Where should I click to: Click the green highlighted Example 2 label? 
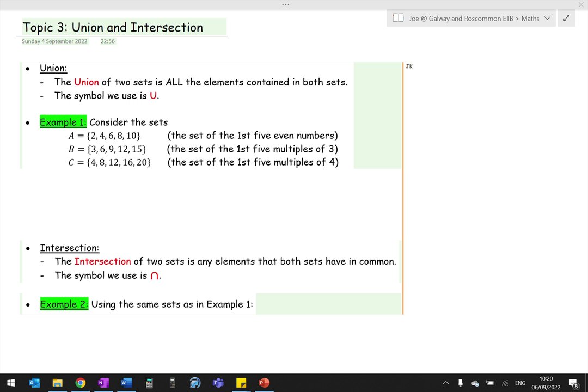pos(64,304)
